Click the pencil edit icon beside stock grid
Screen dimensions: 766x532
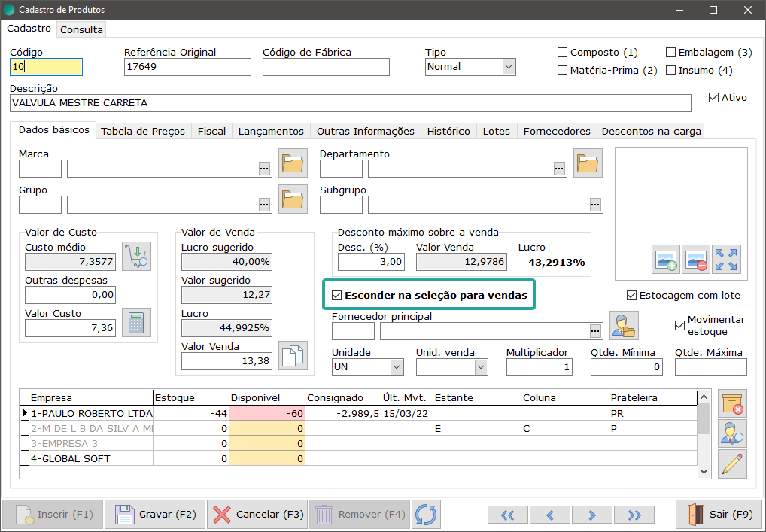(732, 464)
